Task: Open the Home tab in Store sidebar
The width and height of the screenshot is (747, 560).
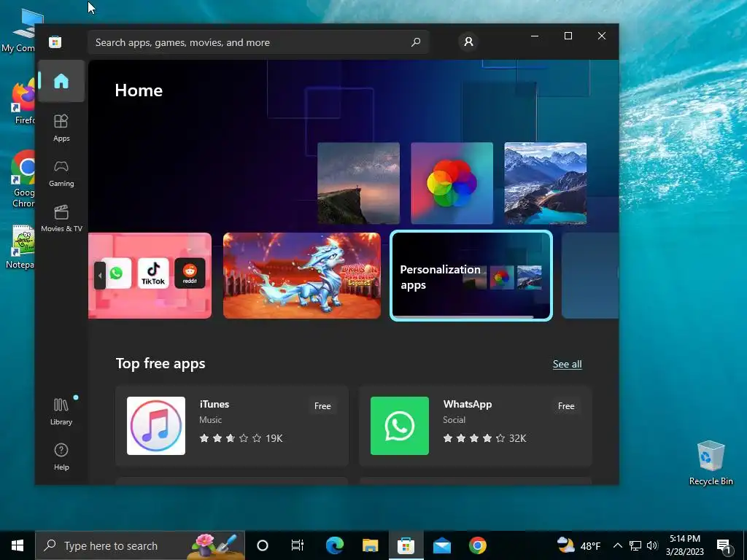Action: pyautogui.click(x=61, y=81)
